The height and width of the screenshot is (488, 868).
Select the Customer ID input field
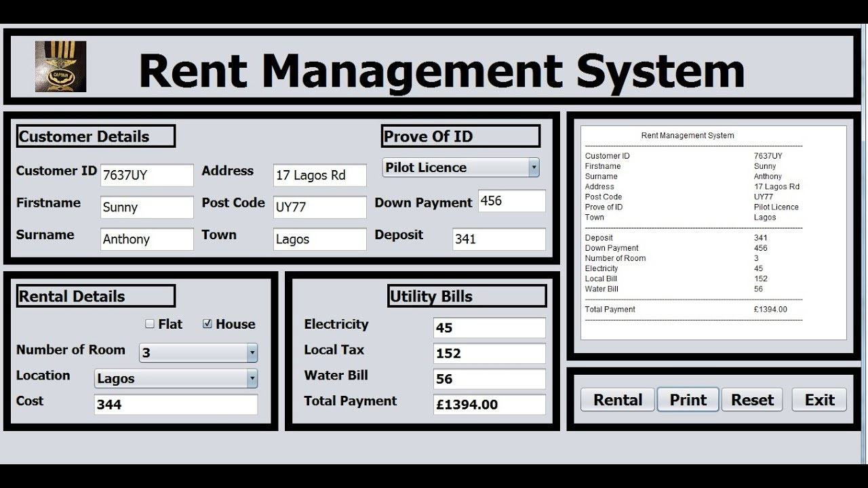tap(146, 175)
